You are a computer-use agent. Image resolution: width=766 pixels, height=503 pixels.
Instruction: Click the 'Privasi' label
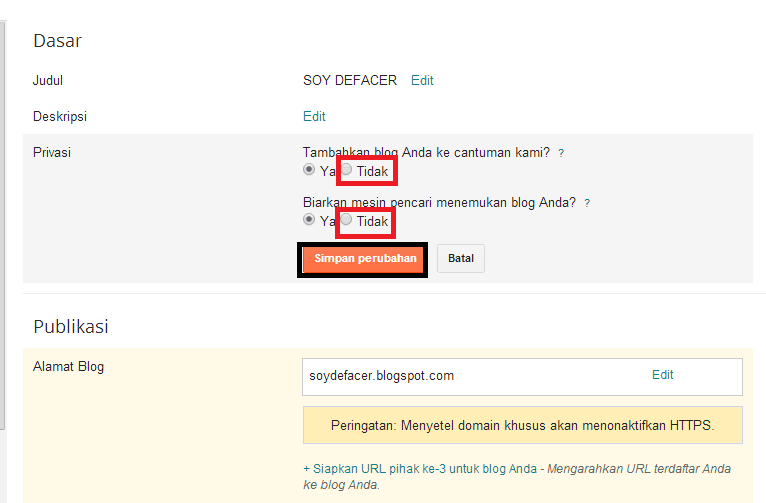[x=52, y=152]
